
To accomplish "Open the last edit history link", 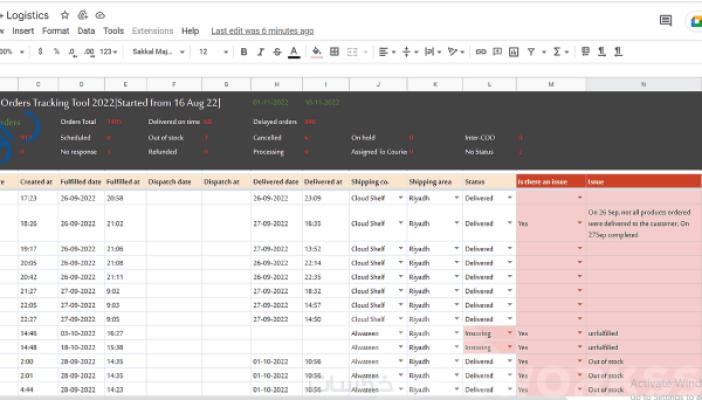I will click(262, 31).
